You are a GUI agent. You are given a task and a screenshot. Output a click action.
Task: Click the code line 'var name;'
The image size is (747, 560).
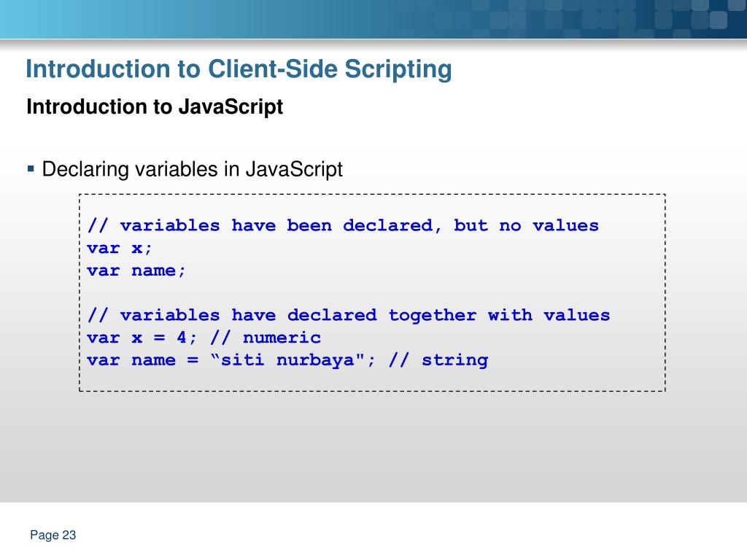(136, 271)
